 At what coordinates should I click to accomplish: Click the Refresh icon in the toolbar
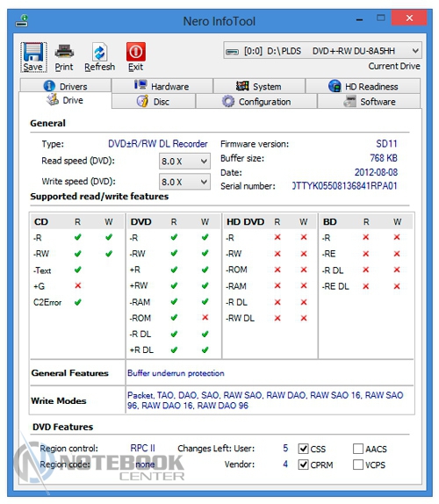coord(99,52)
